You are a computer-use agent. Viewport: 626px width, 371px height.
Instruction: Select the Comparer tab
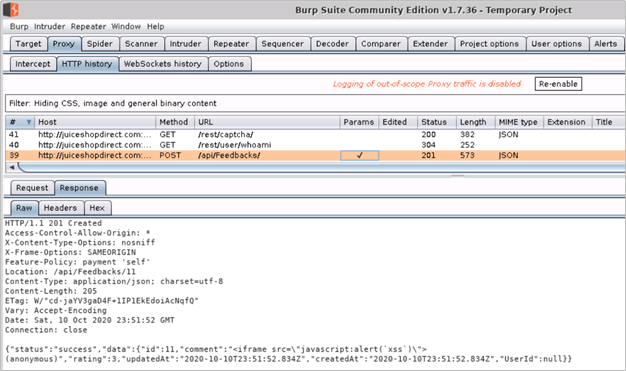381,44
